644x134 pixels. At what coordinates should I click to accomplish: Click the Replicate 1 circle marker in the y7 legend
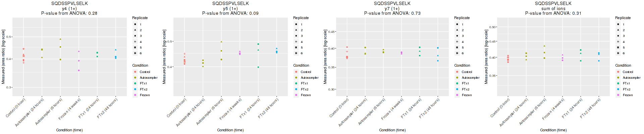coord(457,24)
